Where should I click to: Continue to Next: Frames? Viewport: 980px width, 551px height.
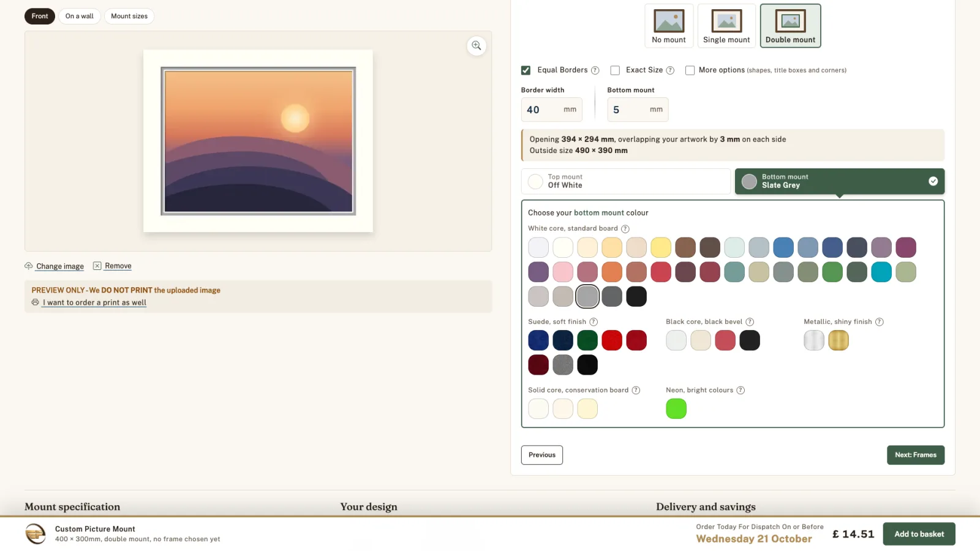click(x=916, y=455)
